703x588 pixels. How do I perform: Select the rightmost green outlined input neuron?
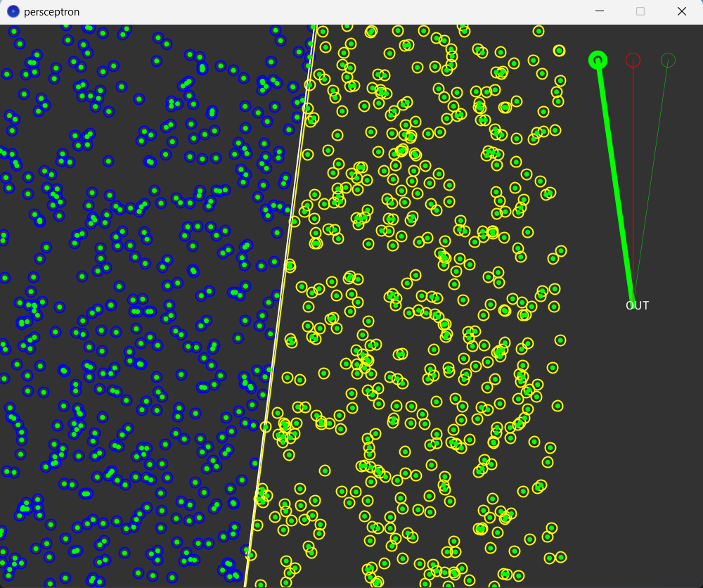pyautogui.click(x=667, y=60)
